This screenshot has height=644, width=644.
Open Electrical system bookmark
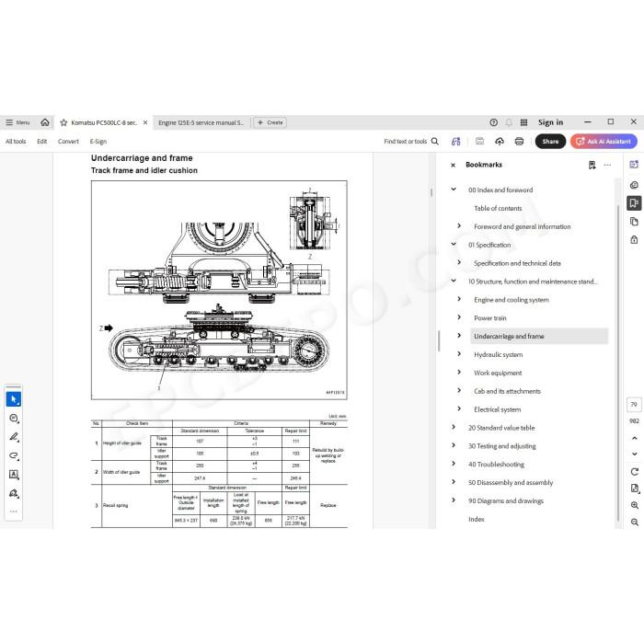(x=498, y=409)
